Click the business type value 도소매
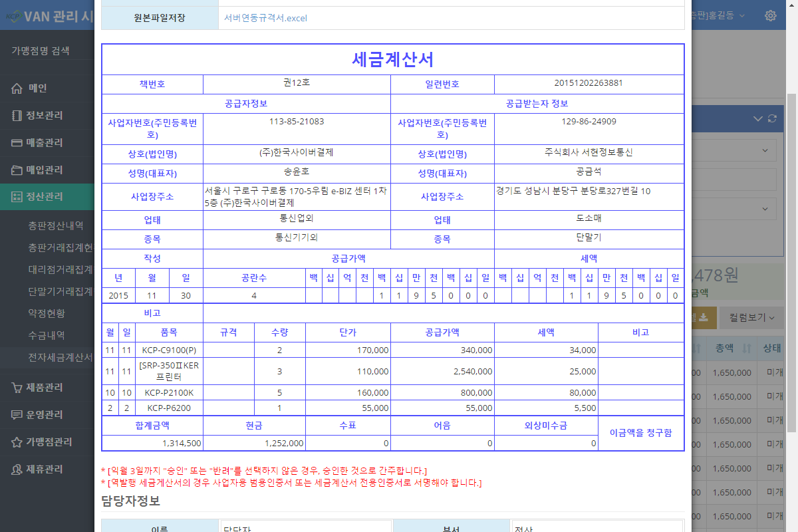 (x=589, y=218)
